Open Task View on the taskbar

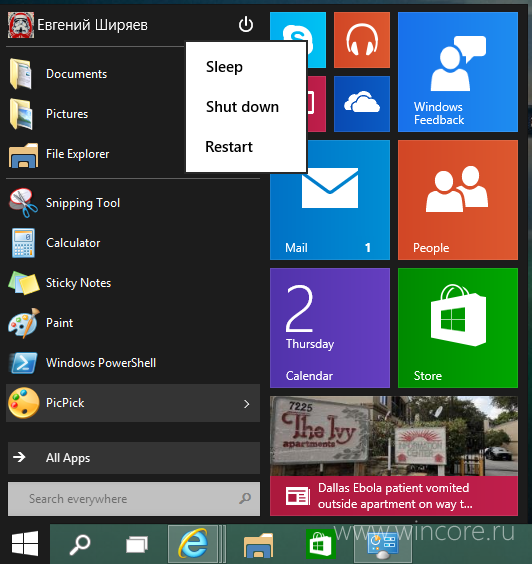pyautogui.click(x=137, y=544)
